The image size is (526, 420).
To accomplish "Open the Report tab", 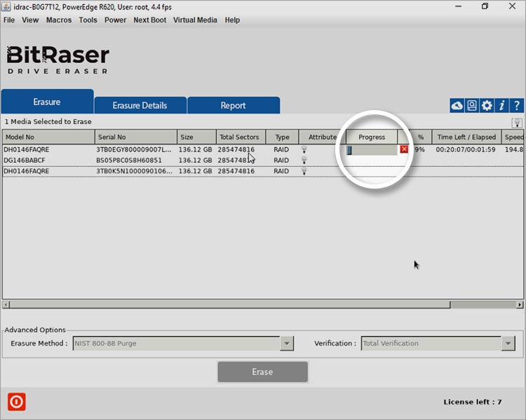I will click(x=234, y=105).
